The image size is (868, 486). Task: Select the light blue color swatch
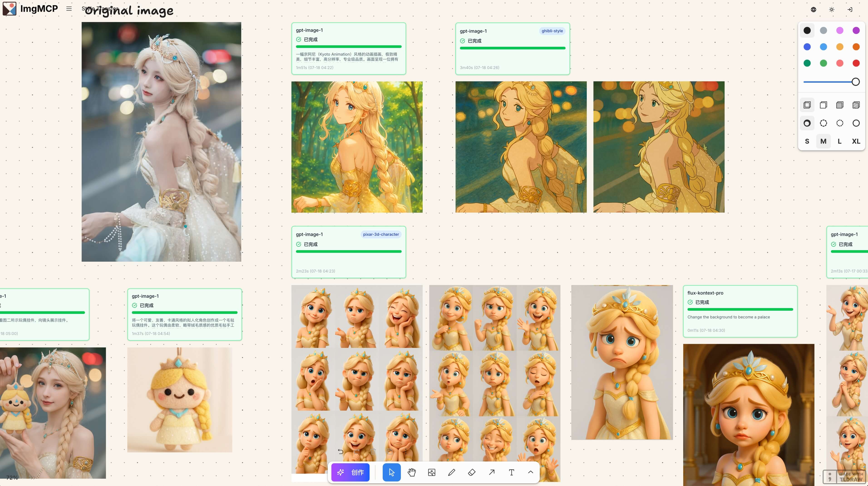click(x=823, y=47)
